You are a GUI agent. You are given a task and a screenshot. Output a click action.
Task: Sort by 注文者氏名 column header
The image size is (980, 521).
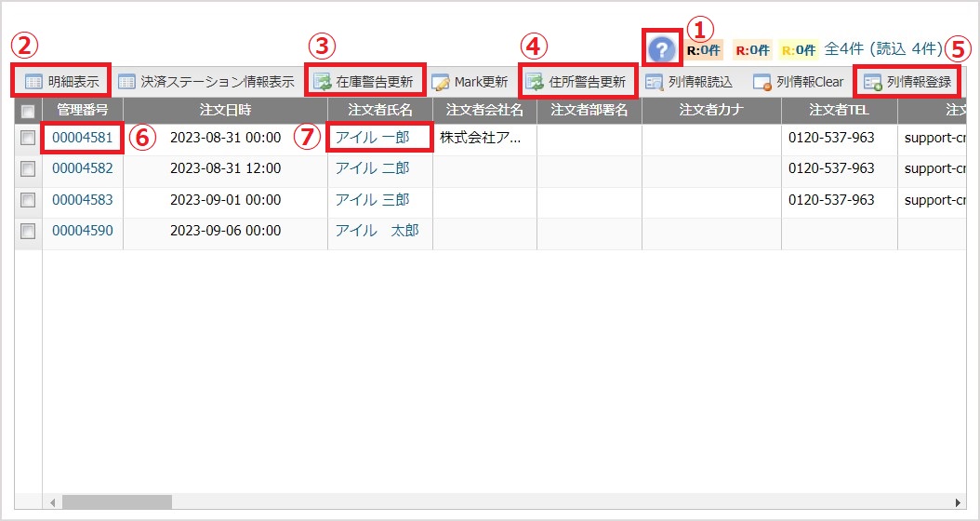pyautogui.click(x=380, y=111)
